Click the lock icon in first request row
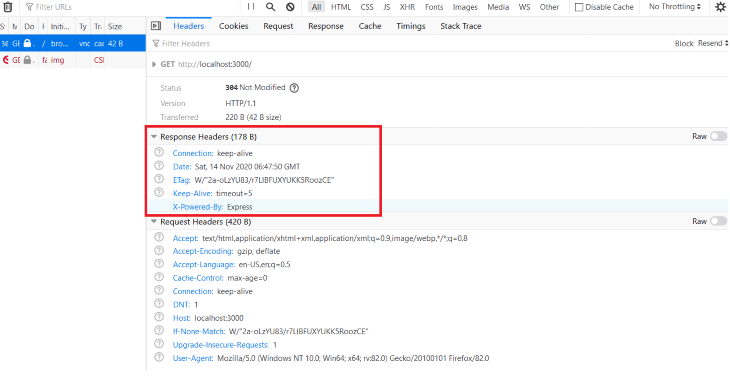Screen dimensions: 730x379 pyautogui.click(x=27, y=43)
